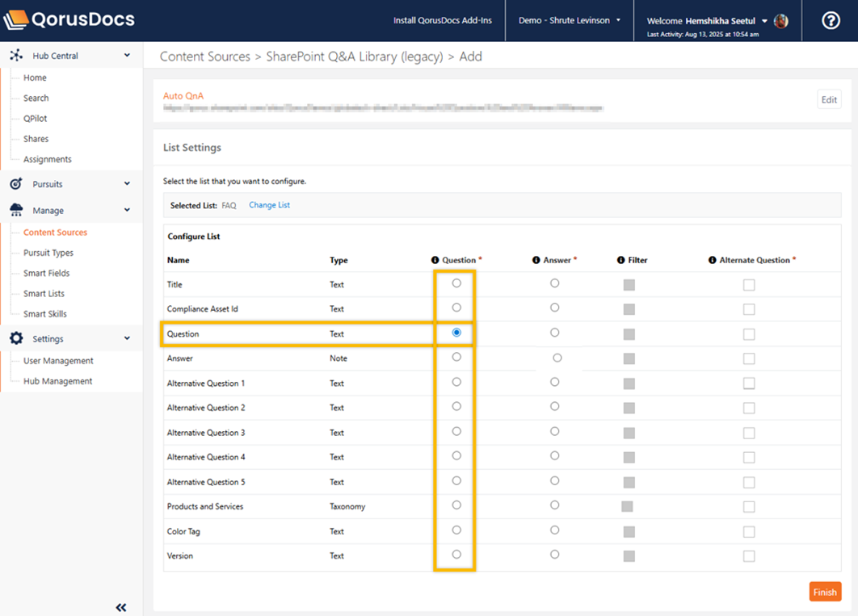This screenshot has height=616, width=858.
Task: Open the Demo - Shrute Levinson dropdown
Action: pyautogui.click(x=570, y=21)
